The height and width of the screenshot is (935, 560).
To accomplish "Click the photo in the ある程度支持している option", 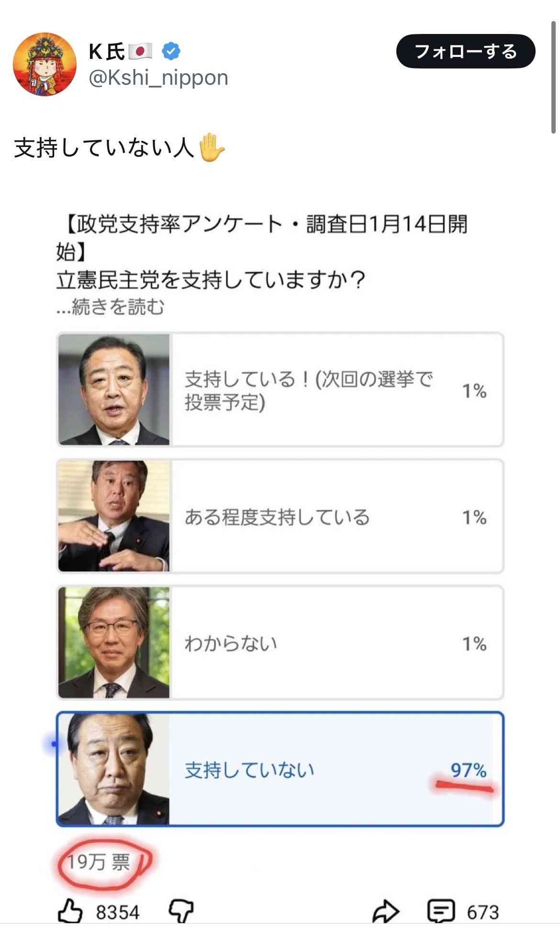I will tap(114, 517).
